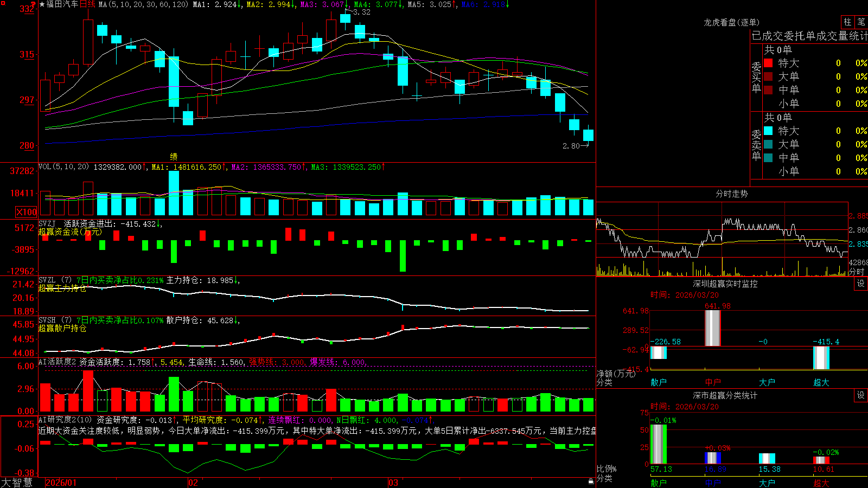
Task: Click the MA1: 2.924 value
Action: tap(217, 4)
